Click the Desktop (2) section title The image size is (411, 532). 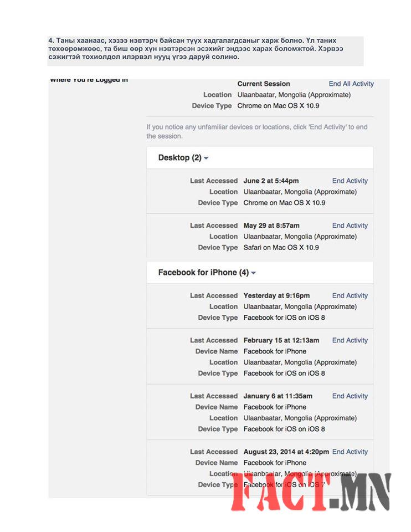point(179,158)
